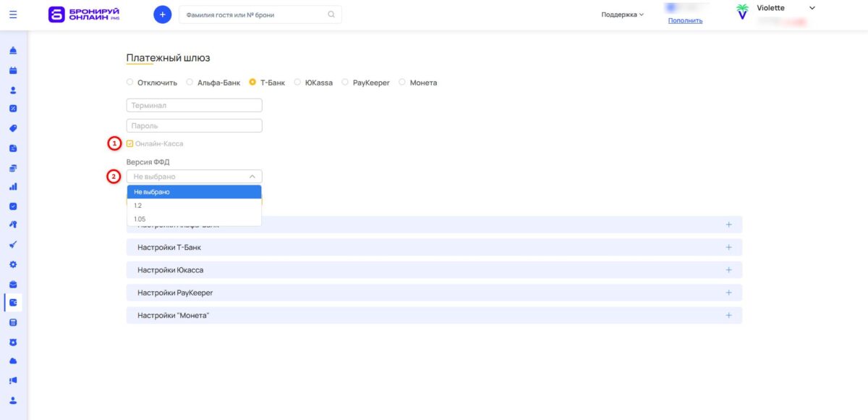Open the price tag sidebar icon
The height and width of the screenshot is (420, 868).
point(13,128)
